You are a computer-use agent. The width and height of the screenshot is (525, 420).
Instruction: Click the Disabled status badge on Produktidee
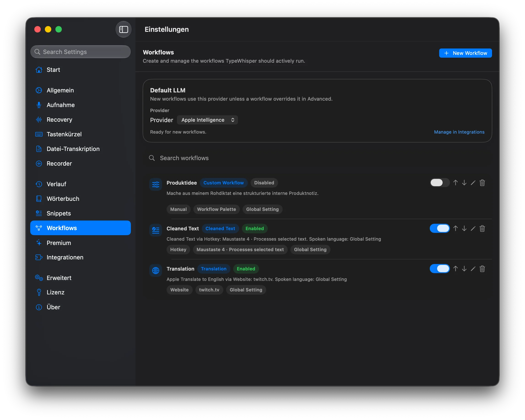click(x=264, y=183)
